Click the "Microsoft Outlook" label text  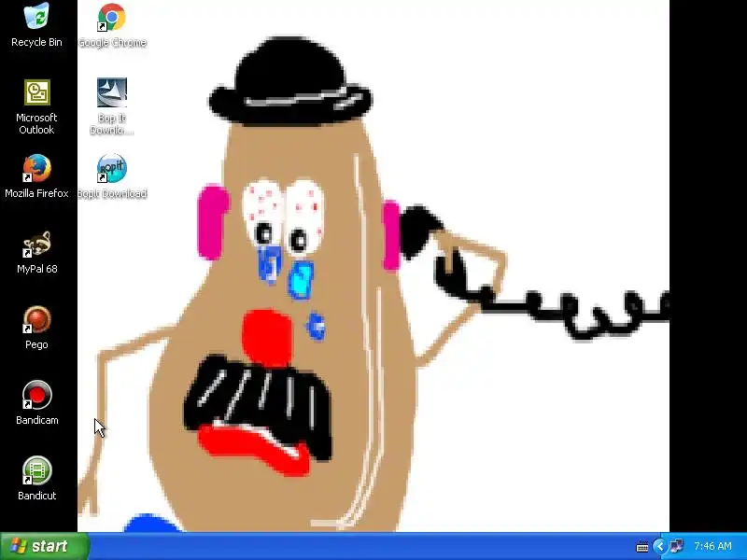pyautogui.click(x=36, y=124)
